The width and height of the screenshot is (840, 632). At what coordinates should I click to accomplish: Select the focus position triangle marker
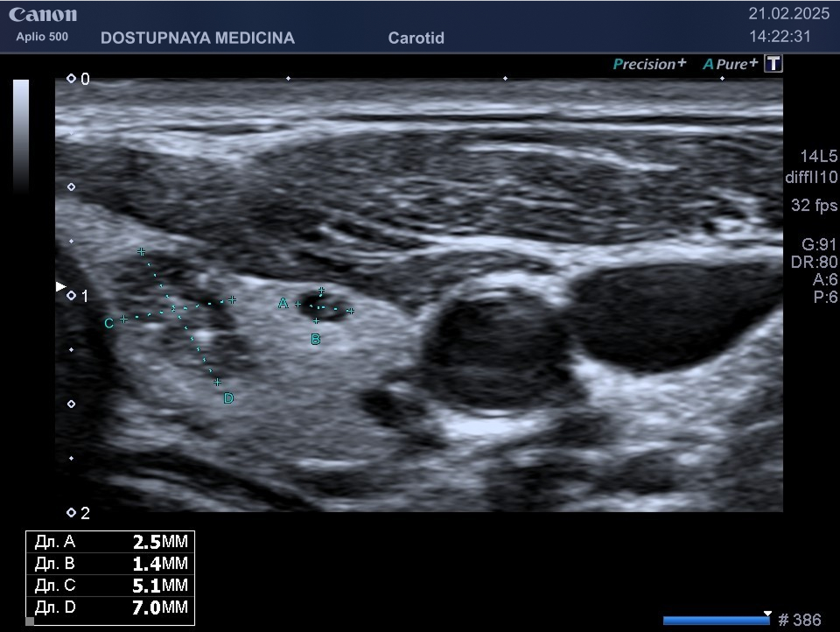pyautogui.click(x=60, y=286)
